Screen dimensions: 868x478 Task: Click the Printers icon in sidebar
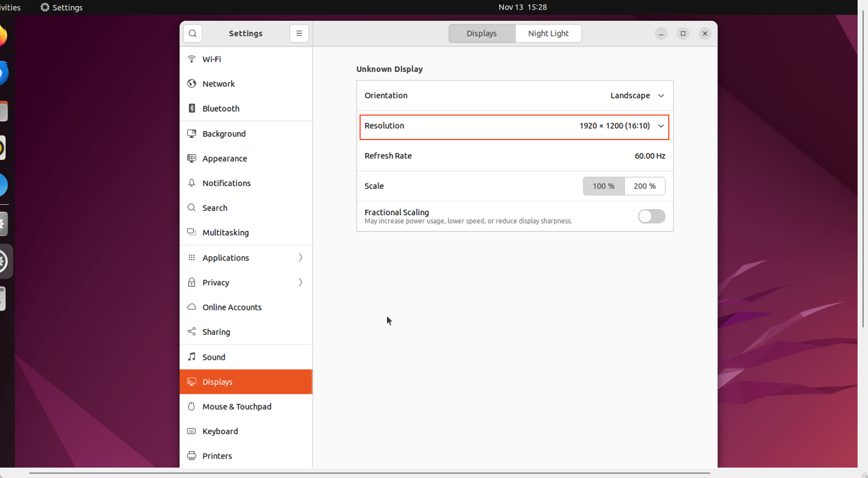click(x=191, y=456)
